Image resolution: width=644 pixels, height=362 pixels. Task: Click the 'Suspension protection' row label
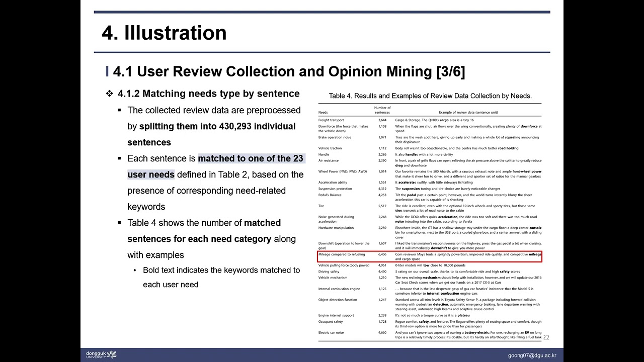[x=335, y=189]
